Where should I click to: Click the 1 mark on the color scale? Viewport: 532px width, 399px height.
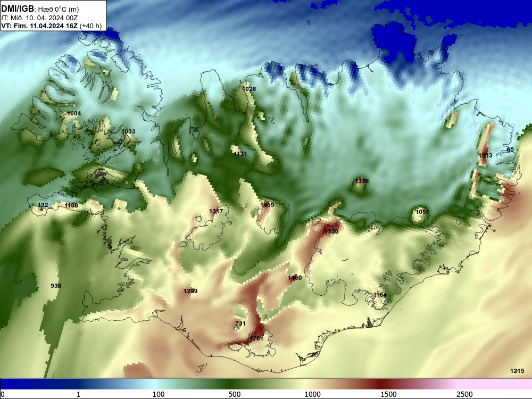pyautogui.click(x=78, y=394)
